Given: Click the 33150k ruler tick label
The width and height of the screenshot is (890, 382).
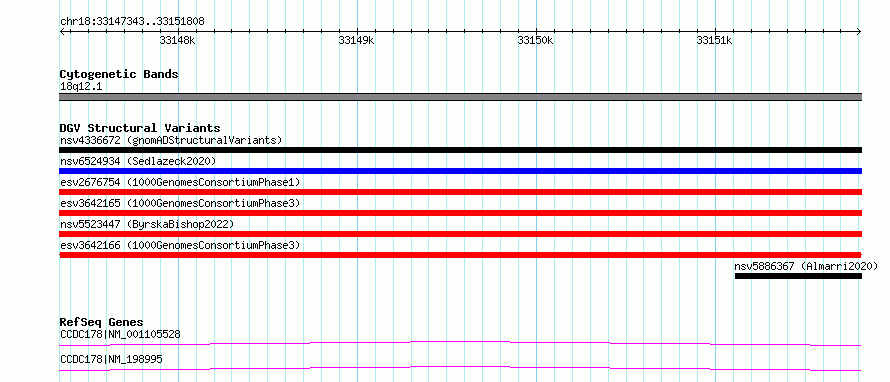Looking at the screenshot, I should pos(535,40).
